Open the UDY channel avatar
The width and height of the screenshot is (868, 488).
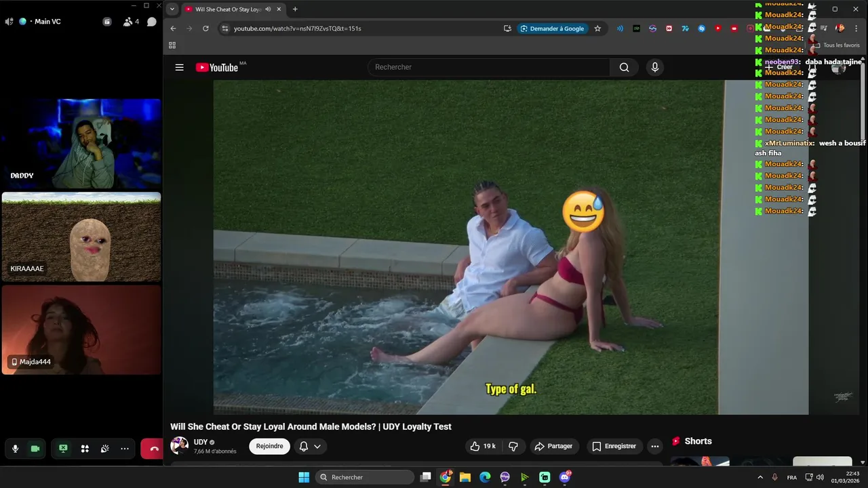click(179, 445)
